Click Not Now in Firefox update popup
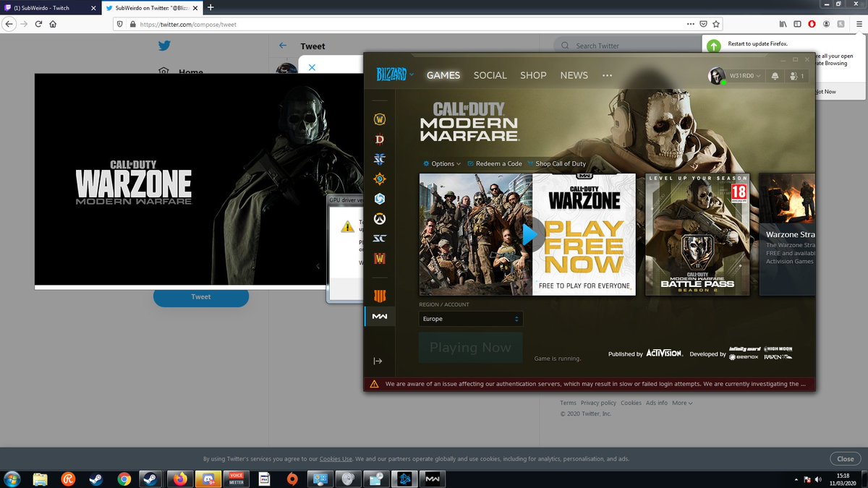 pyautogui.click(x=825, y=92)
